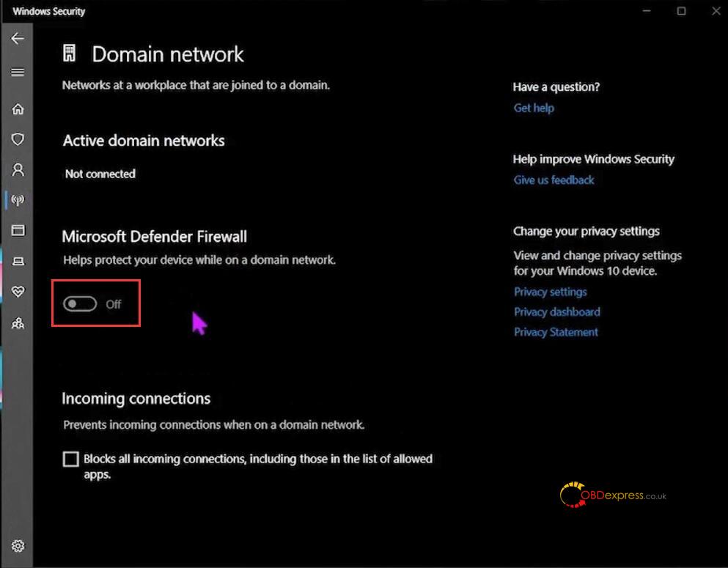This screenshot has height=568, width=728.
Task: Go back with the back arrow
Action: (x=18, y=38)
